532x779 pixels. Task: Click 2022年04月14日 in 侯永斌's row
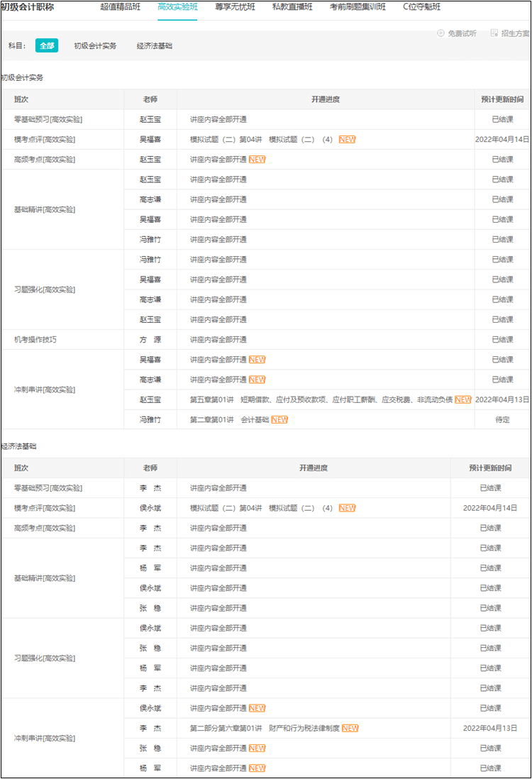[490, 508]
